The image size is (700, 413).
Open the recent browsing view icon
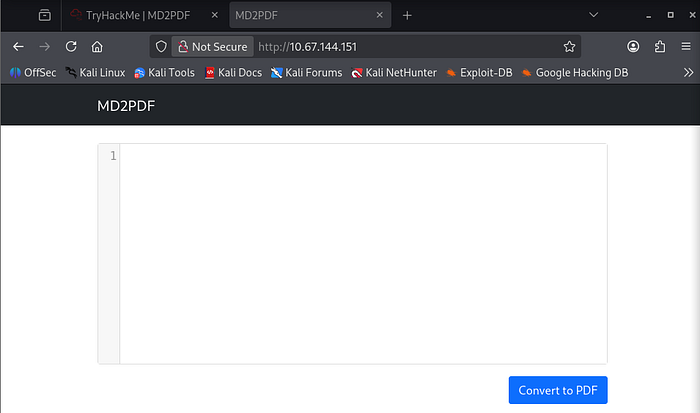click(45, 15)
